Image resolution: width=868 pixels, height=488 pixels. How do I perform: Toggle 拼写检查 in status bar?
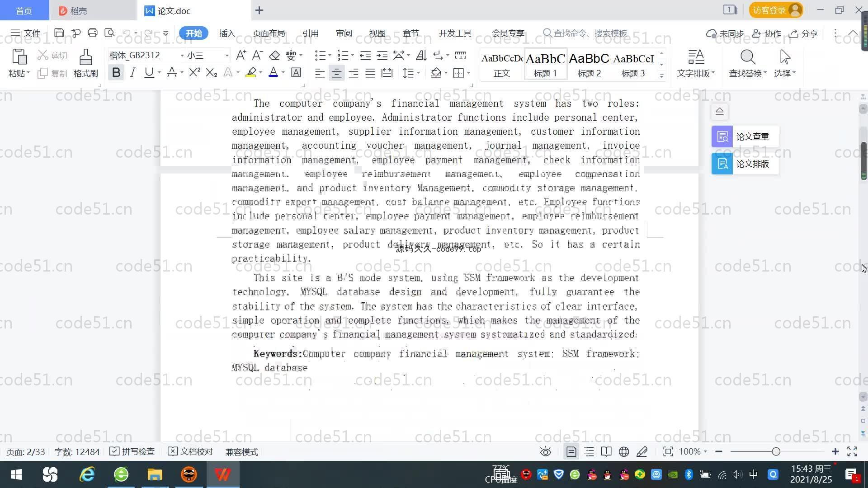[x=132, y=451]
